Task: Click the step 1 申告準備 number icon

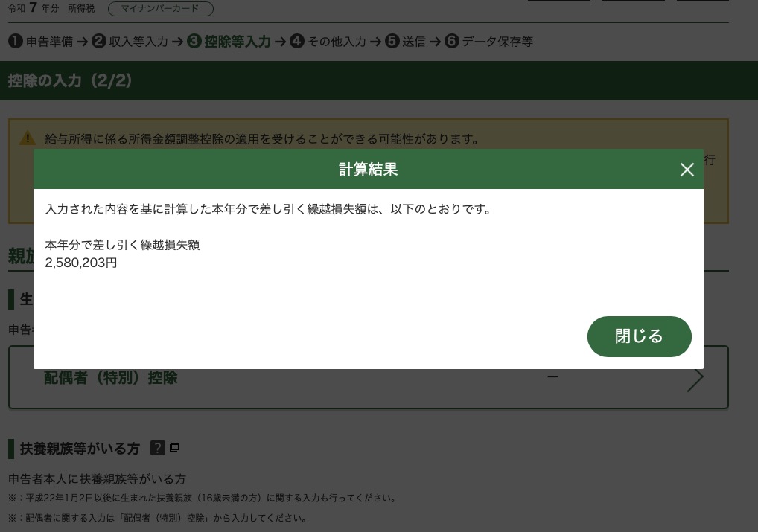Action: pyautogui.click(x=16, y=42)
